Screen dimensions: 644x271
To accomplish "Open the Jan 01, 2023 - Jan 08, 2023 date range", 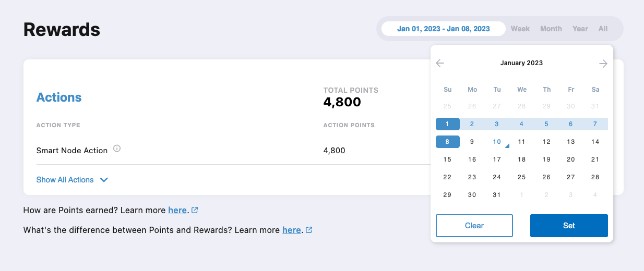I will [x=444, y=29].
